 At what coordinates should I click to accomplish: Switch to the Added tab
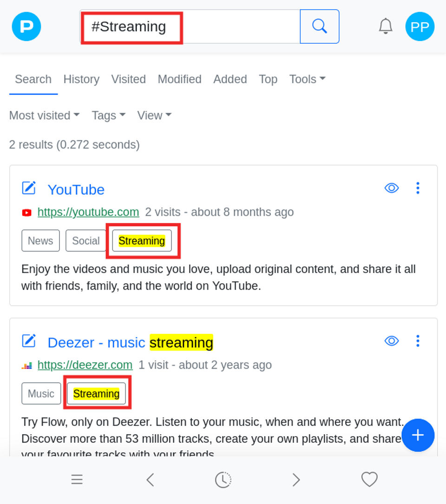230,79
